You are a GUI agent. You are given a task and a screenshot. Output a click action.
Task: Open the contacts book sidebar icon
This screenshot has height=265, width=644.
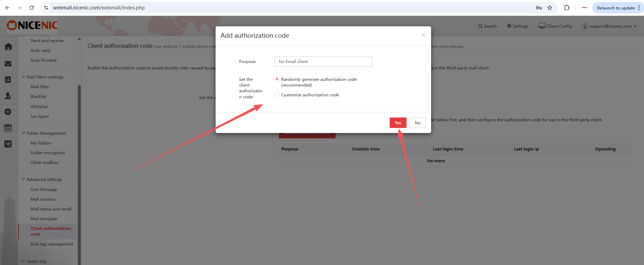tap(8, 79)
